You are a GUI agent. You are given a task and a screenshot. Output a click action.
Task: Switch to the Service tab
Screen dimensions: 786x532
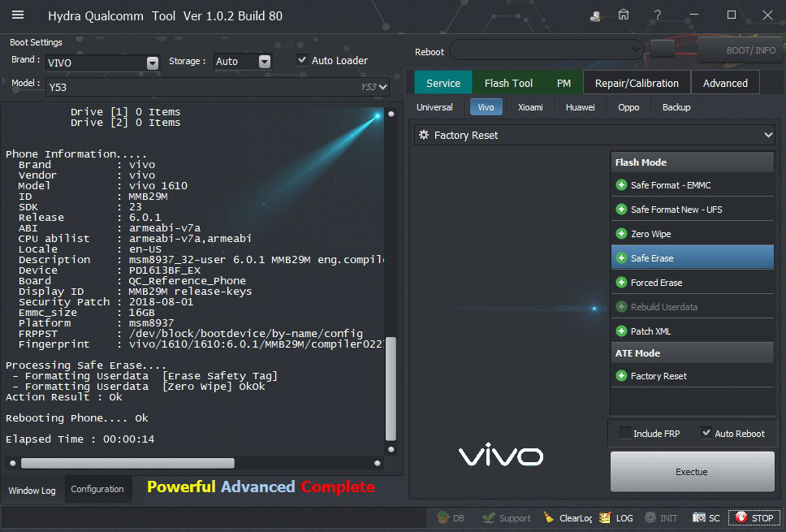coord(443,83)
